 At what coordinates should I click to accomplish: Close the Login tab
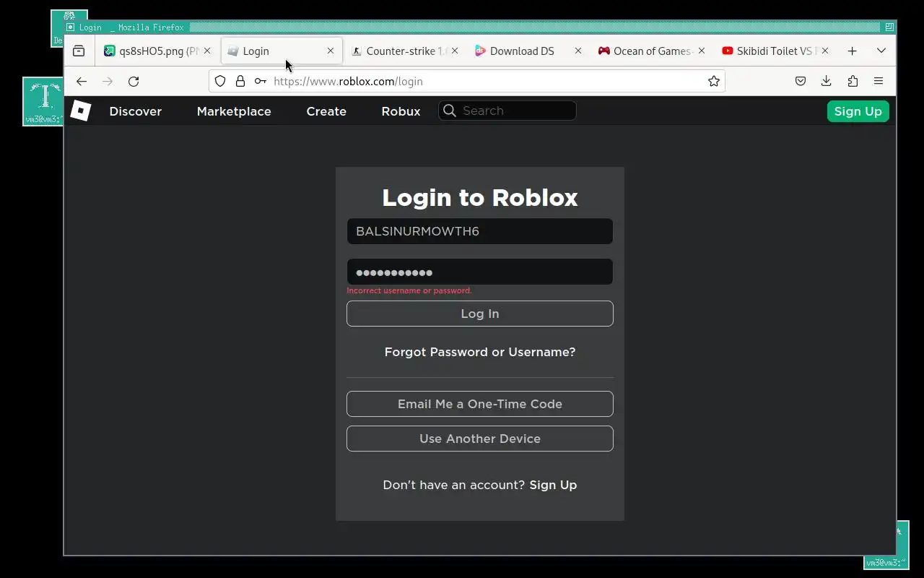[331, 51]
